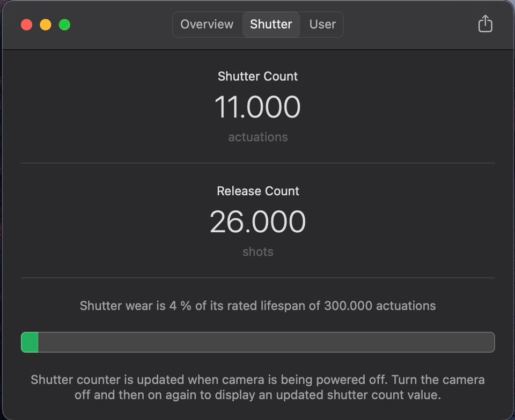
Task: Select the 26.000 release count value
Action: 257,222
